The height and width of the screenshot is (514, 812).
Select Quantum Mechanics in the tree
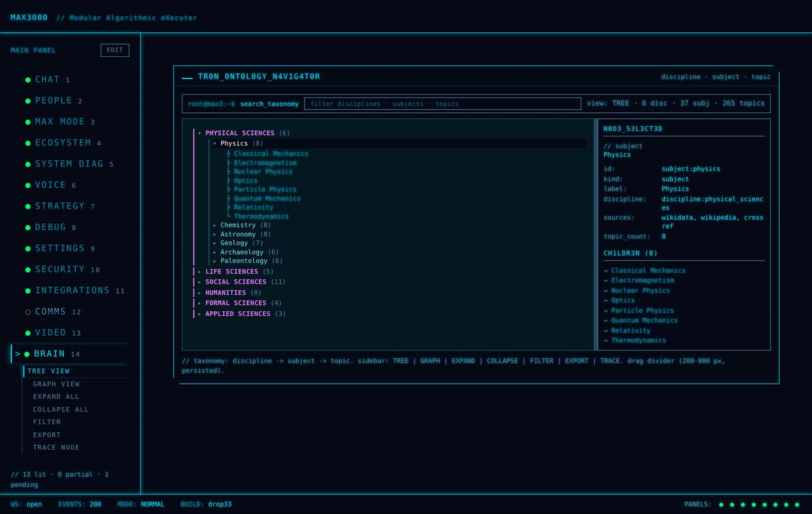click(x=267, y=199)
